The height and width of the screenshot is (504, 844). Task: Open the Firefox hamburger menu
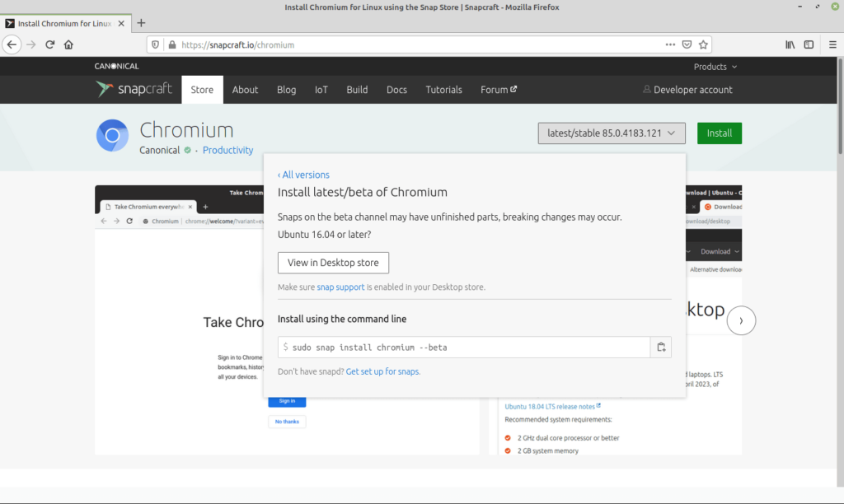(832, 44)
